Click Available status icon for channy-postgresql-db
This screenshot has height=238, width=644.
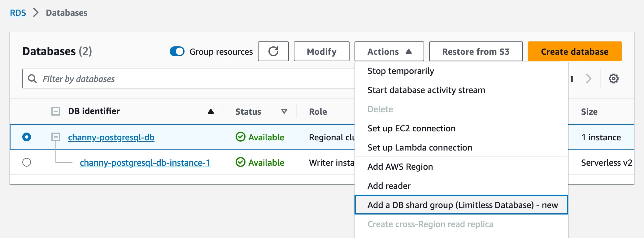click(240, 137)
